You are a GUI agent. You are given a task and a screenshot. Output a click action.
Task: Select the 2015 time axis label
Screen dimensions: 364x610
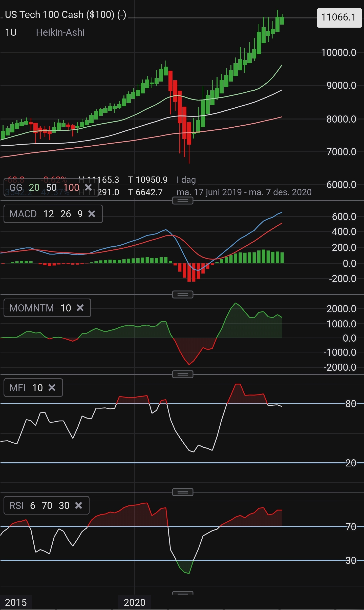[x=16, y=602]
